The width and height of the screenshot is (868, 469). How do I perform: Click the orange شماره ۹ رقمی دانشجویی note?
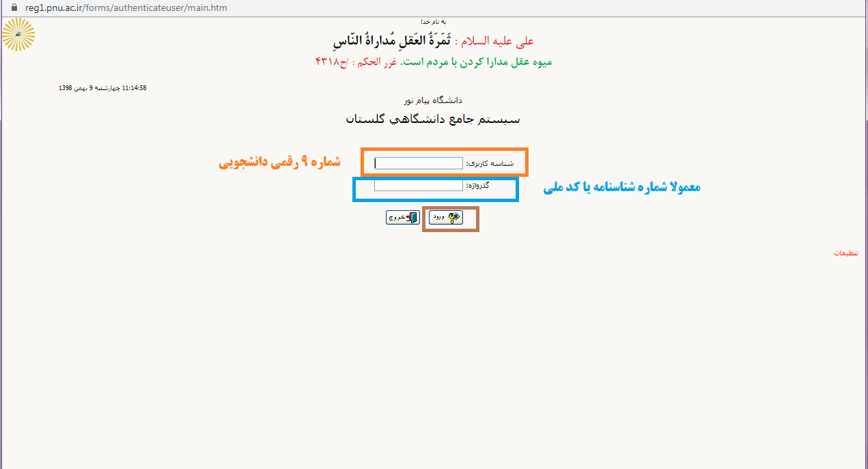coord(279,163)
